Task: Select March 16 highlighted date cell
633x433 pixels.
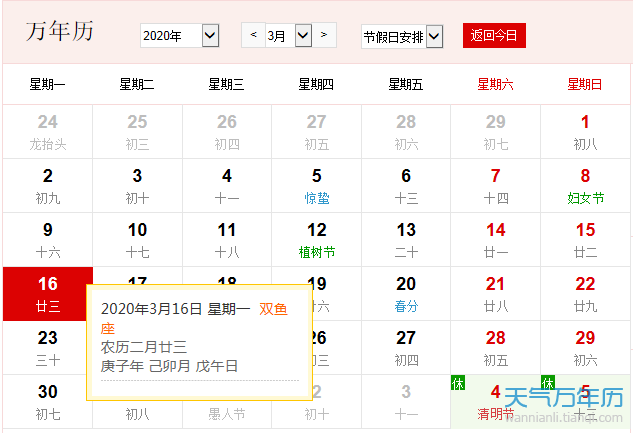Action: click(x=48, y=294)
